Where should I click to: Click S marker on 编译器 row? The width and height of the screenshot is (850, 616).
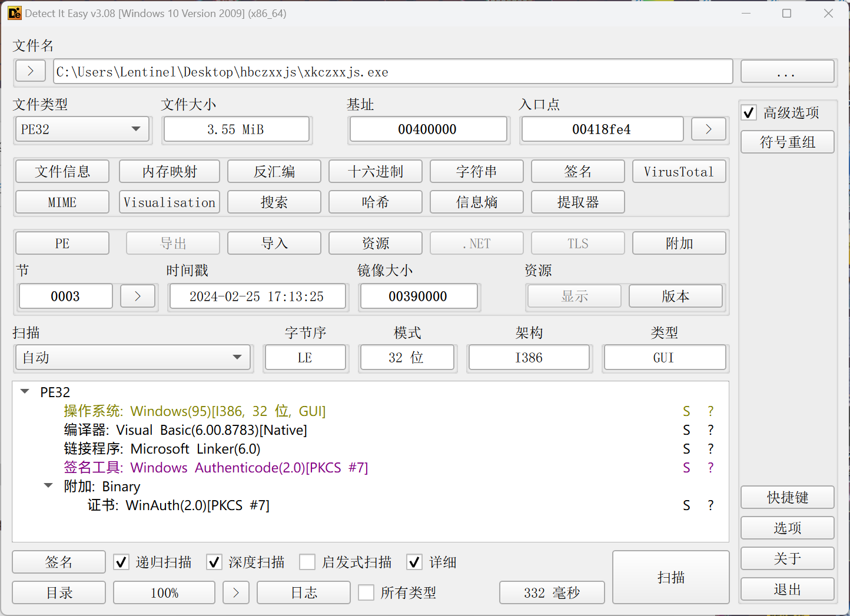686,430
